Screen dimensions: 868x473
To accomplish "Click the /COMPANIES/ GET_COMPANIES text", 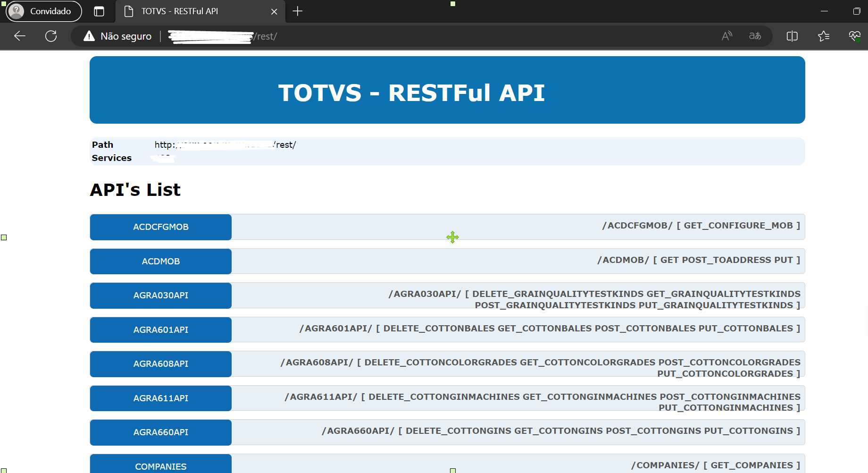I will click(716, 465).
